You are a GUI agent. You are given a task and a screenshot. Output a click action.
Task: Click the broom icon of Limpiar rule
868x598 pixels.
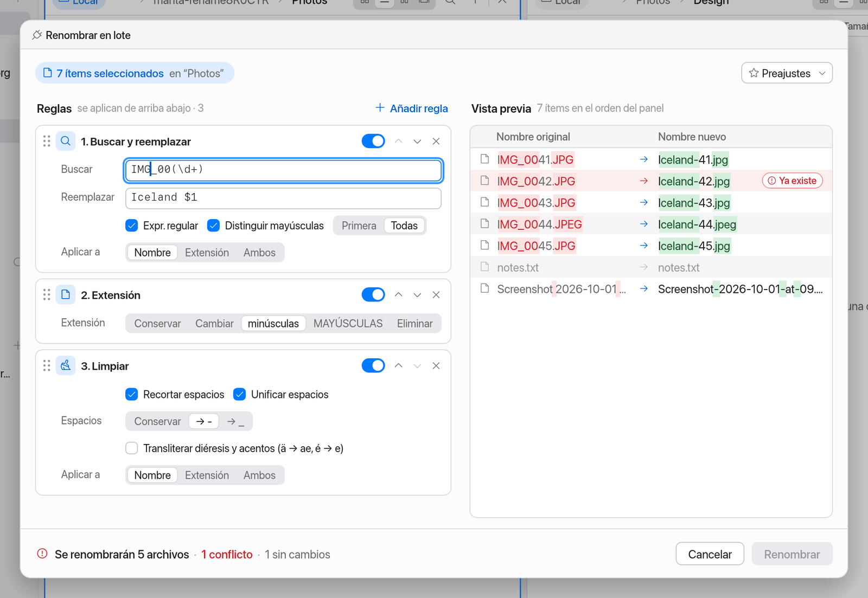(66, 366)
